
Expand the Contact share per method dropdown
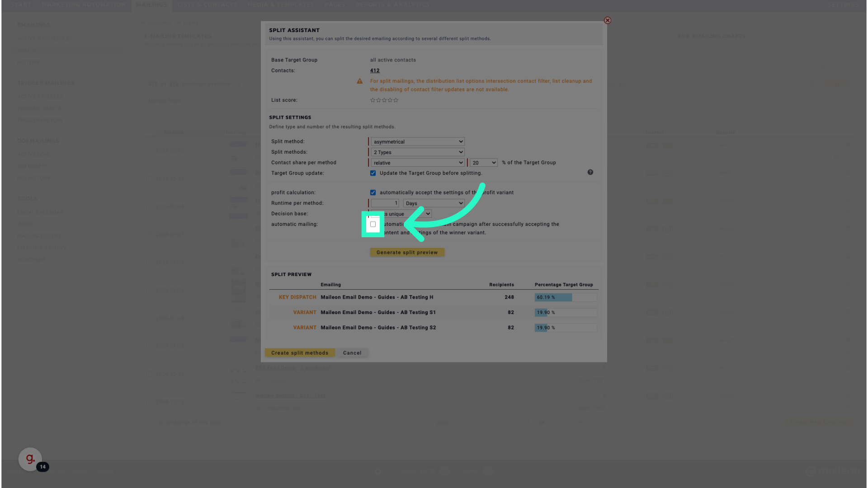(x=417, y=162)
